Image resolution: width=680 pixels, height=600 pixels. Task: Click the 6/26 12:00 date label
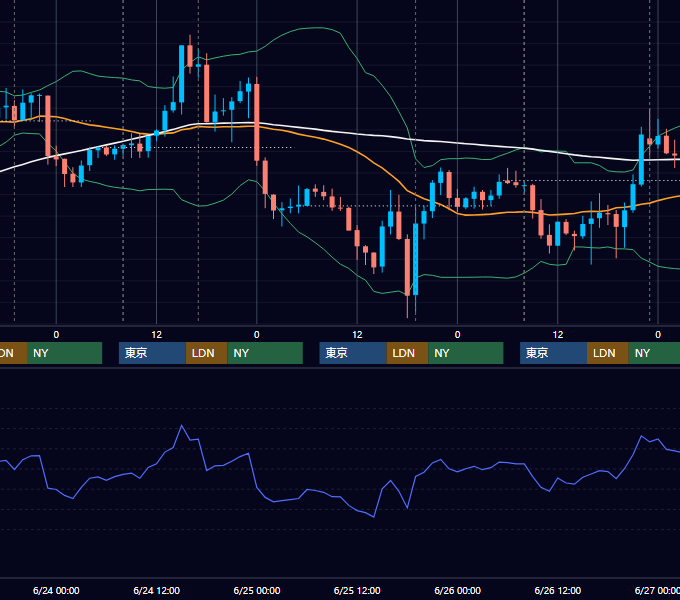[558, 590]
